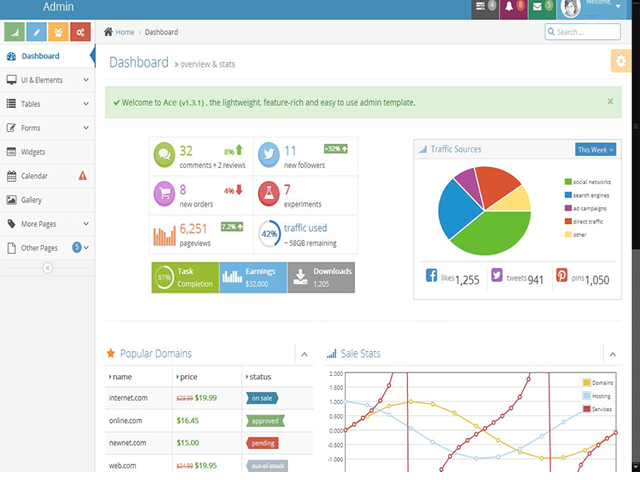The width and height of the screenshot is (640, 480).
Task: Click the Twitter tweets icon
Action: coord(497,275)
